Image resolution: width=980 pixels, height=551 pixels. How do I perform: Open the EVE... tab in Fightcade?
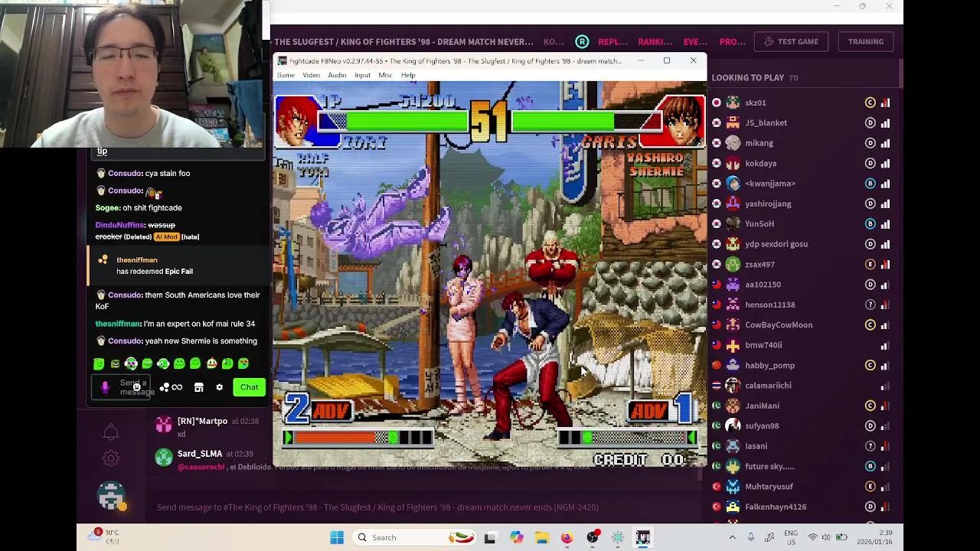click(x=695, y=41)
